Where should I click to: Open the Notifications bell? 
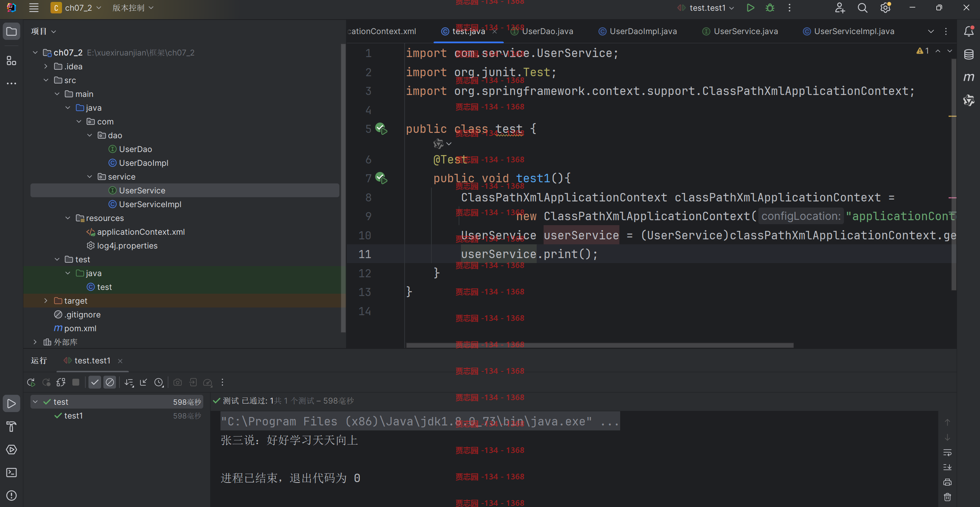pos(969,31)
